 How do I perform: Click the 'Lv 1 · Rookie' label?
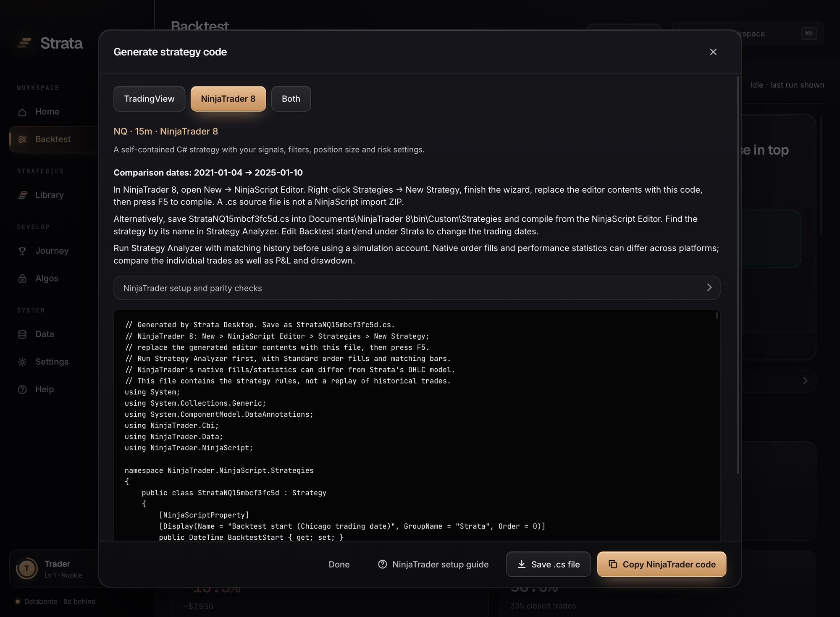pyautogui.click(x=63, y=576)
